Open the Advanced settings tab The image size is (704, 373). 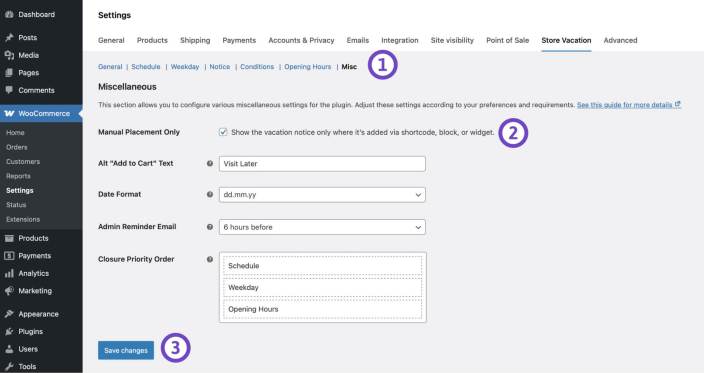tap(620, 40)
